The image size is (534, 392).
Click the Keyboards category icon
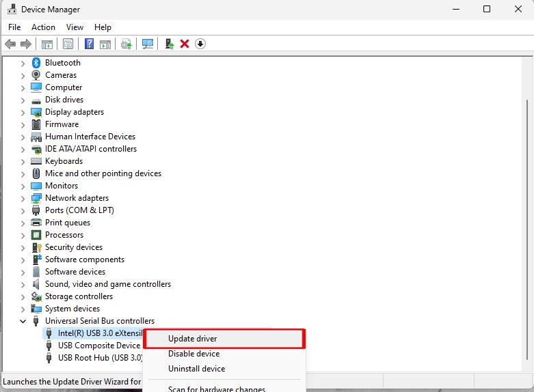coord(36,161)
